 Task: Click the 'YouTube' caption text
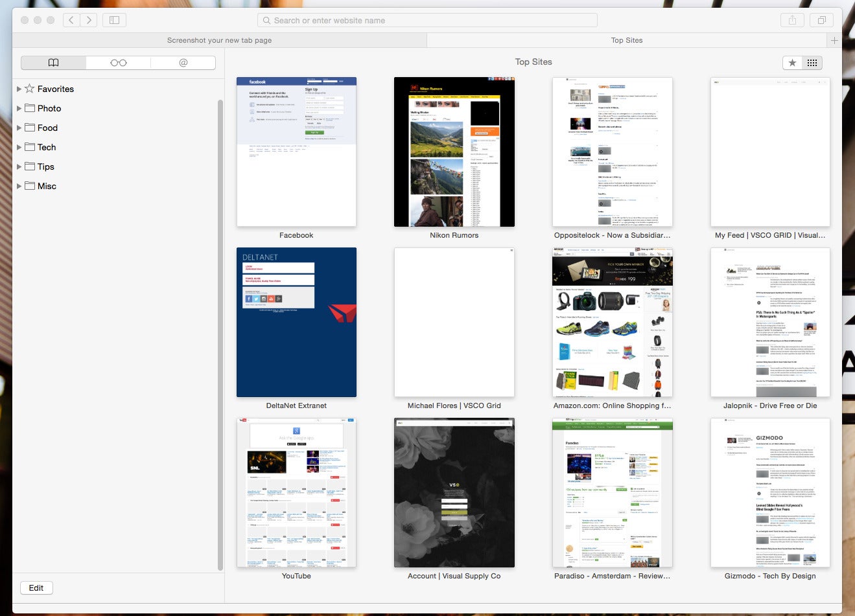click(296, 576)
